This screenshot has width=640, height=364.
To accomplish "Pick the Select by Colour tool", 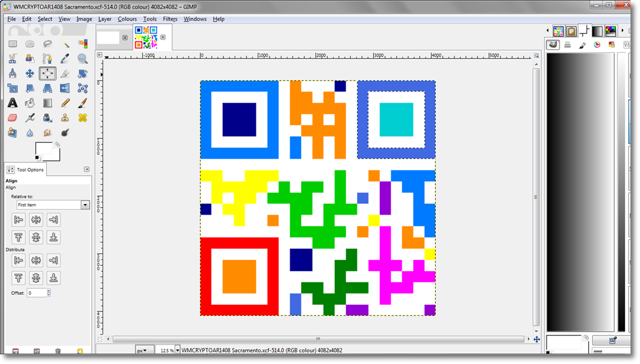I will point(82,44).
